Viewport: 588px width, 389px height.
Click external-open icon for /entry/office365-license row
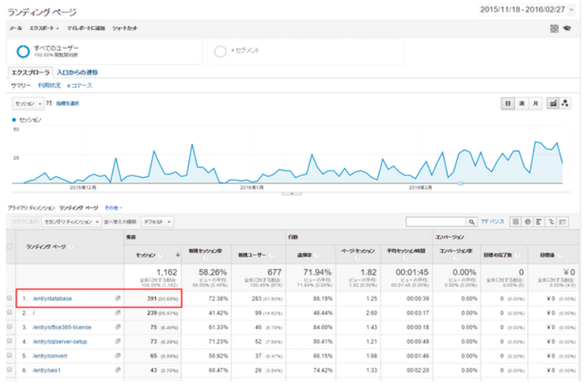pyautogui.click(x=118, y=327)
